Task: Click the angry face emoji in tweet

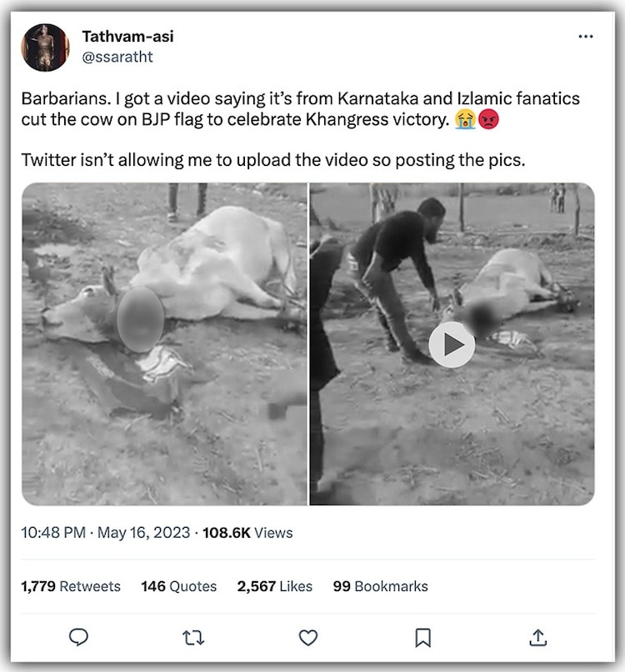Action: tap(489, 120)
